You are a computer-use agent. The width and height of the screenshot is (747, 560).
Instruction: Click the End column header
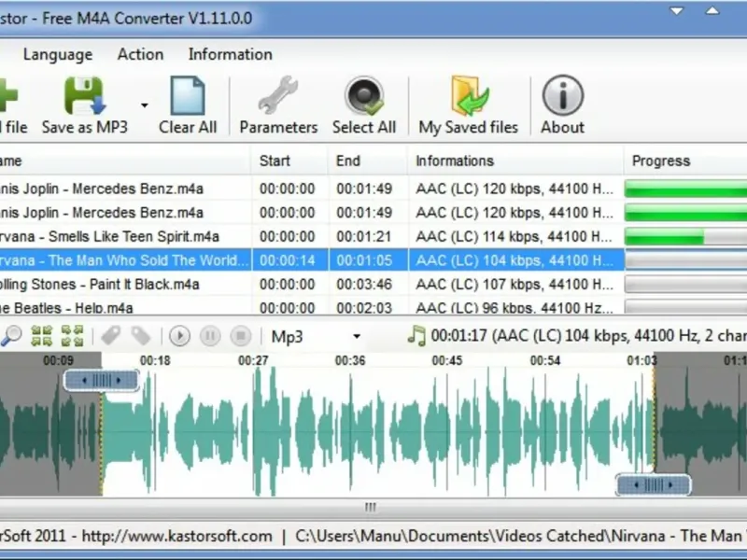click(368, 161)
